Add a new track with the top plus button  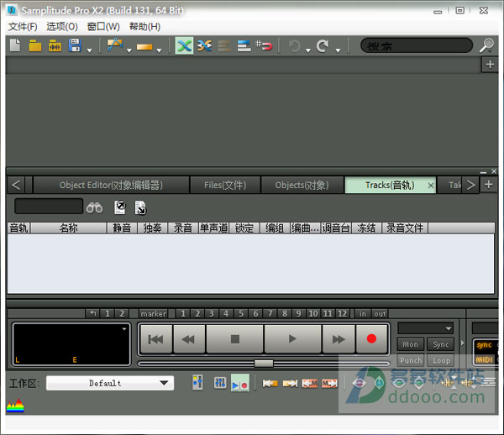(490, 65)
